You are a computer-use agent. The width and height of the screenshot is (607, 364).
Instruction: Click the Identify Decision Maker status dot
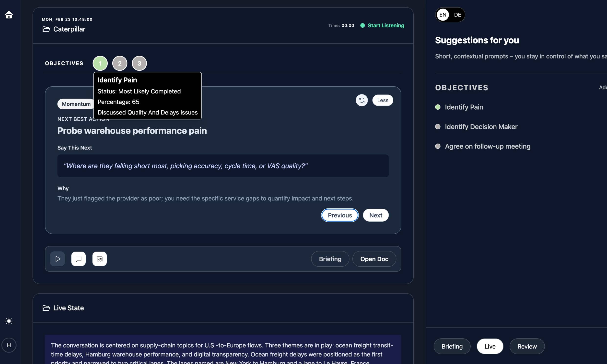pos(438,126)
